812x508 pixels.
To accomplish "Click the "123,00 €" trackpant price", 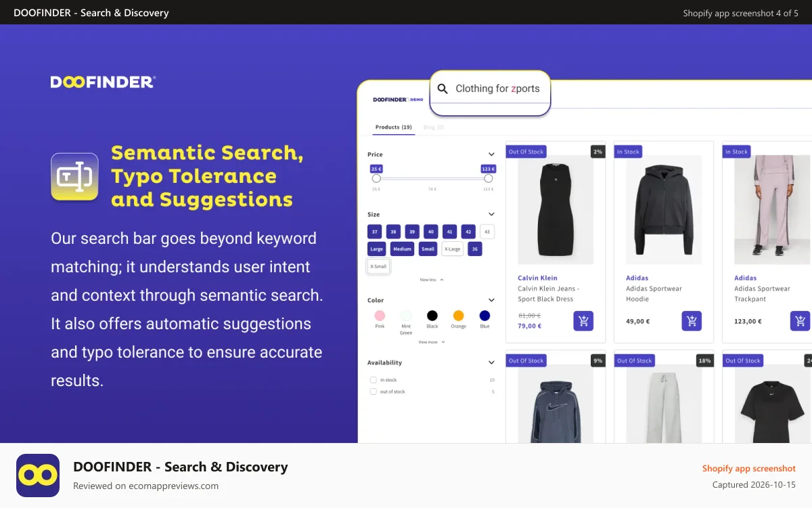I will pyautogui.click(x=748, y=321).
